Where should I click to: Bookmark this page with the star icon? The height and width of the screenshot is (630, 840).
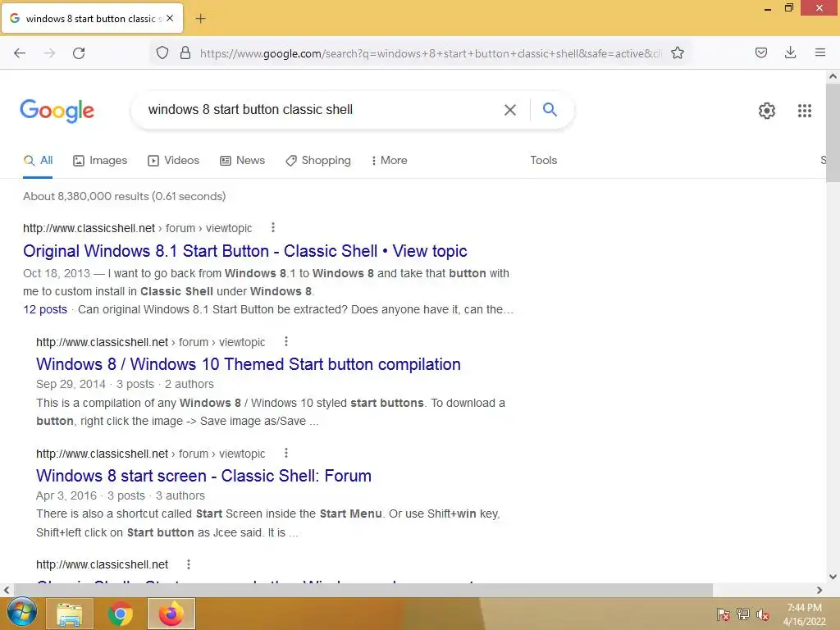click(677, 52)
